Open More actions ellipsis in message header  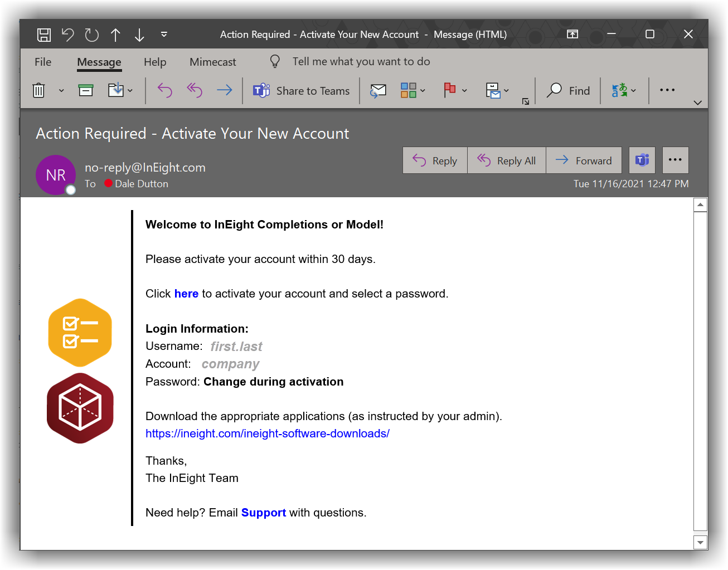tap(676, 160)
